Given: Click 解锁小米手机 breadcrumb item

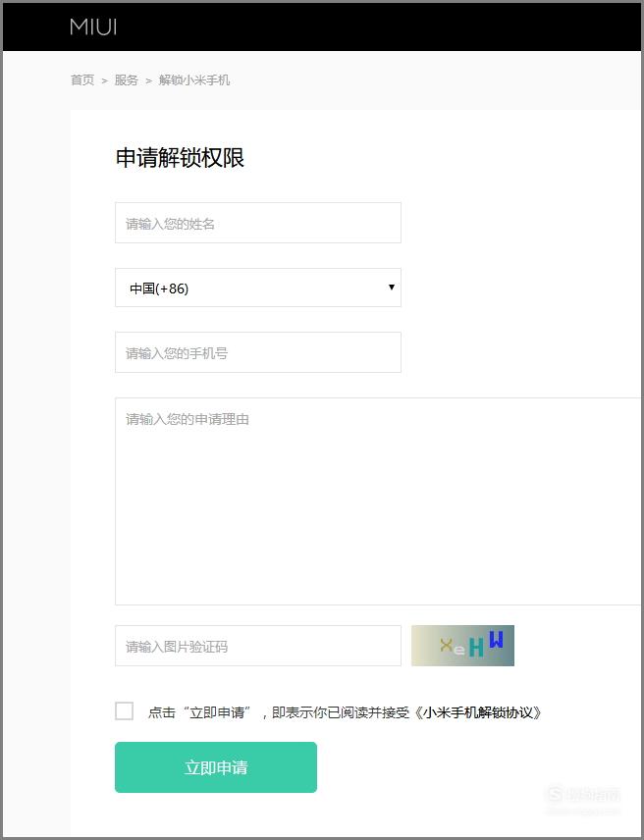Looking at the screenshot, I should coord(194,80).
